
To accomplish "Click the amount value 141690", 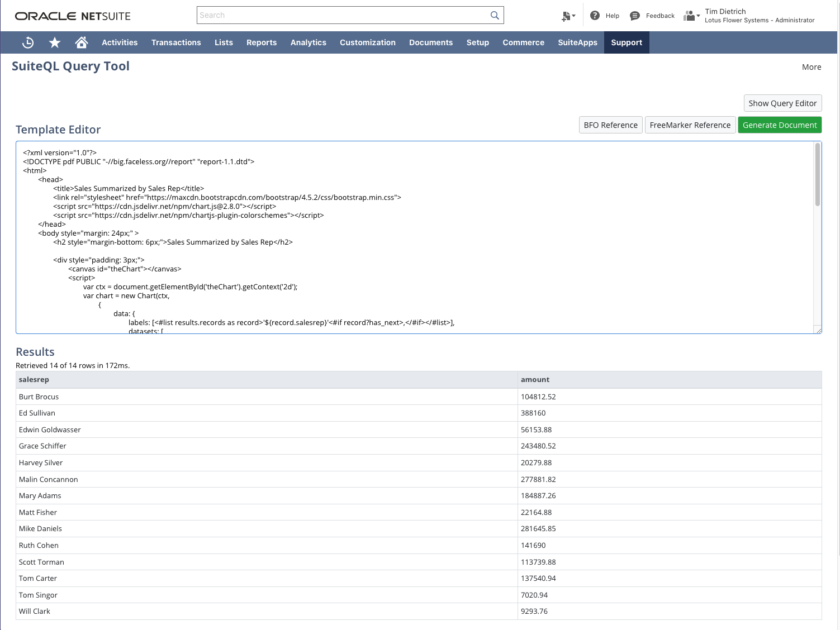I will click(x=533, y=546).
